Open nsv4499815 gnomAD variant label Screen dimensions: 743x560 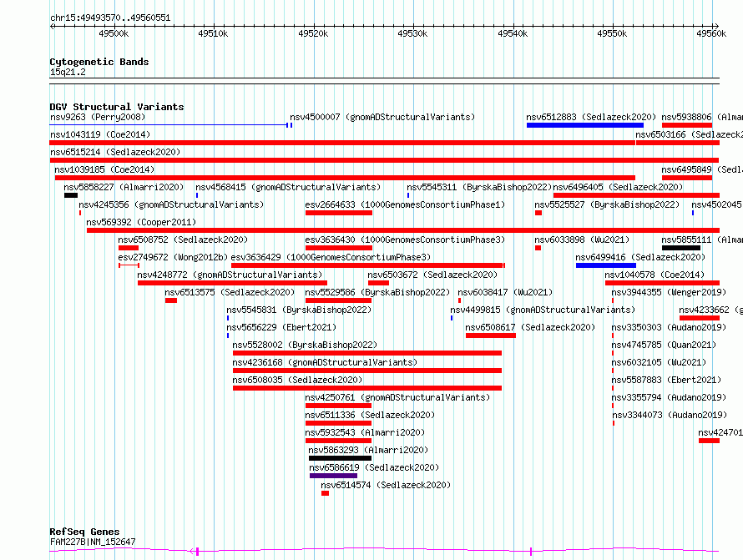point(543,310)
